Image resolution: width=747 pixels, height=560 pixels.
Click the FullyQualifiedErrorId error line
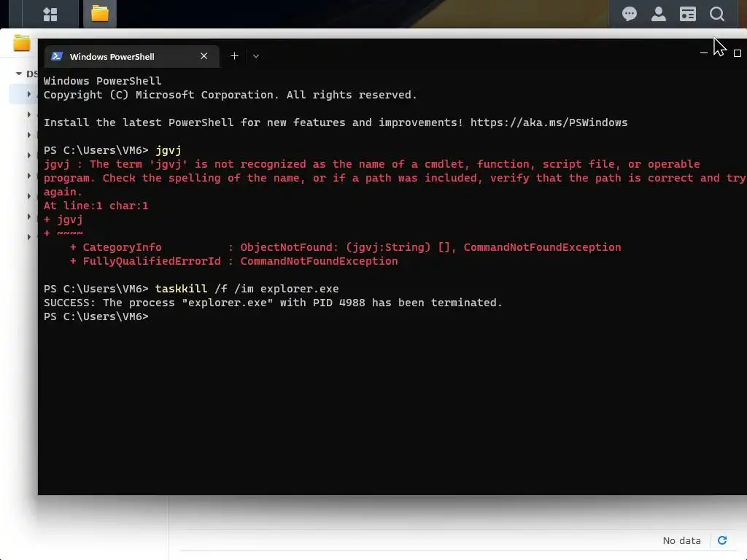click(x=234, y=261)
